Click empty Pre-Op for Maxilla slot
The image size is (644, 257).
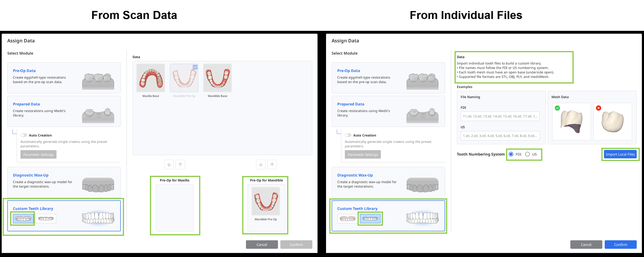(x=174, y=208)
